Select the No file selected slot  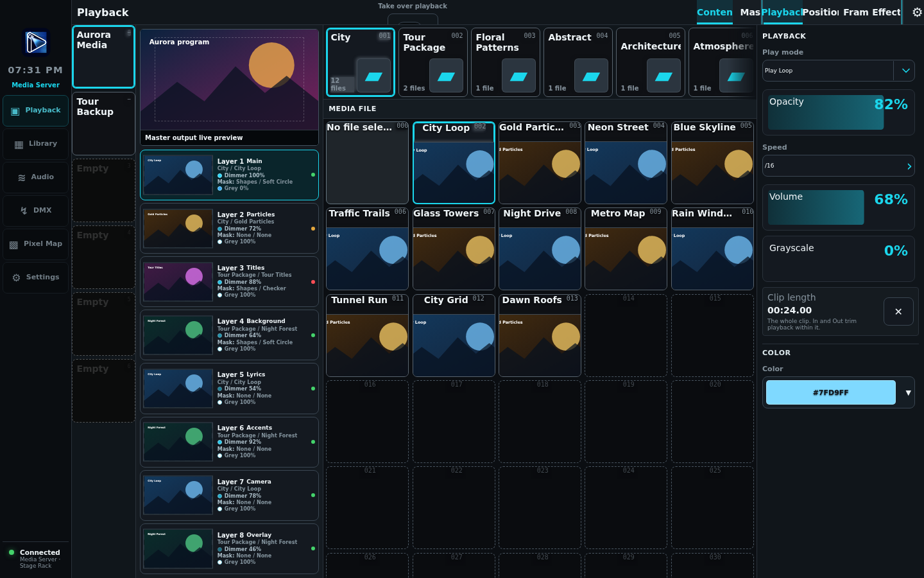click(x=367, y=162)
